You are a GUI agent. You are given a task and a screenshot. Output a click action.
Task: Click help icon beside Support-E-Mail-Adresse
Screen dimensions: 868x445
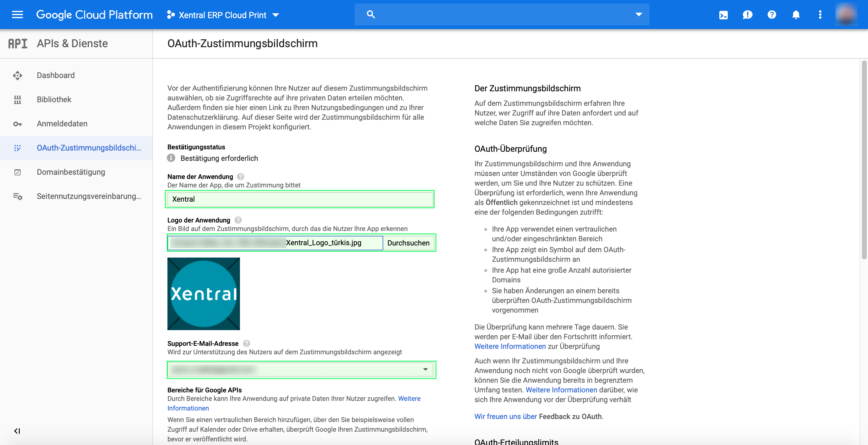[247, 343]
